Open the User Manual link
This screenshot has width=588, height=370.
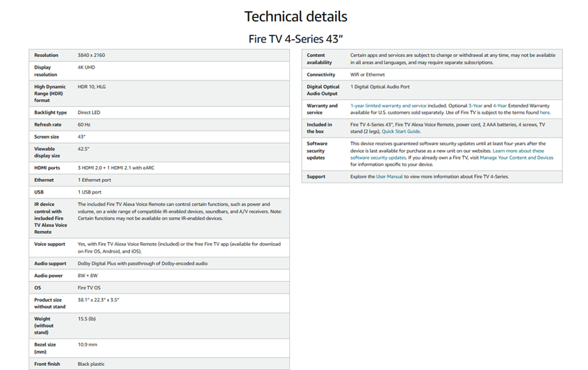pos(389,176)
